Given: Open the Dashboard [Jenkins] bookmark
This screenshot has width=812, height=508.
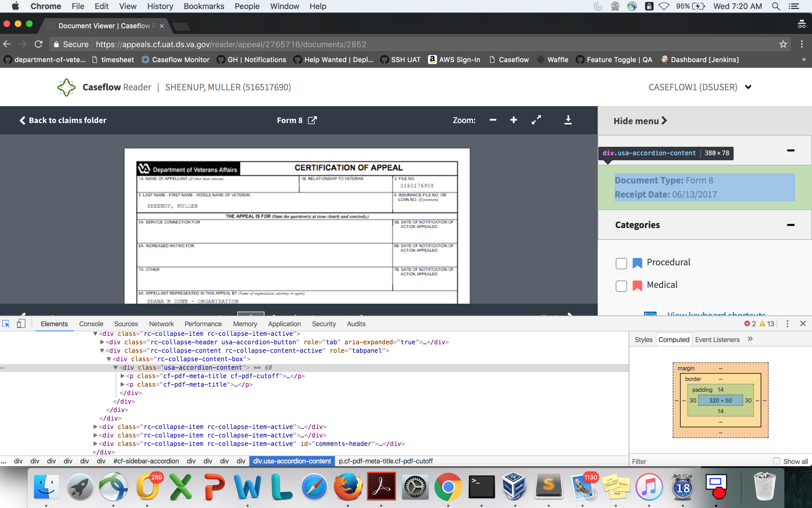Looking at the screenshot, I should coord(700,60).
